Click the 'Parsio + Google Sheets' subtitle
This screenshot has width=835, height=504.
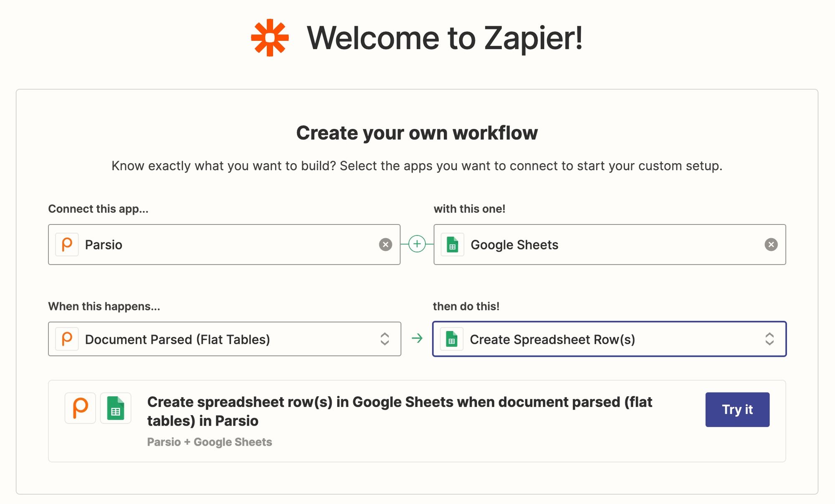[x=210, y=442]
